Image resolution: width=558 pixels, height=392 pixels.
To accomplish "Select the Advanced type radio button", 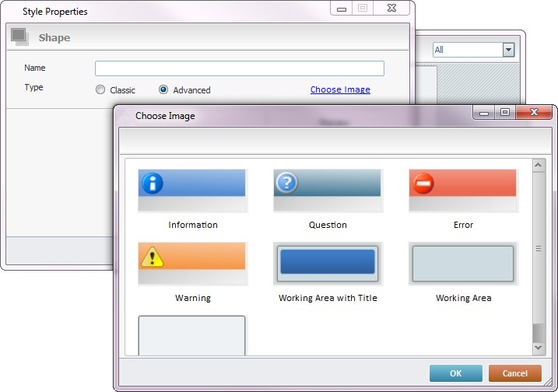I will tap(163, 90).
